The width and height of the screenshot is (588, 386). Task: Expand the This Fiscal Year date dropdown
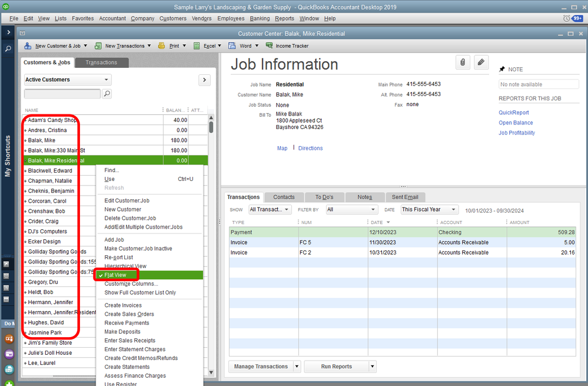(428, 210)
